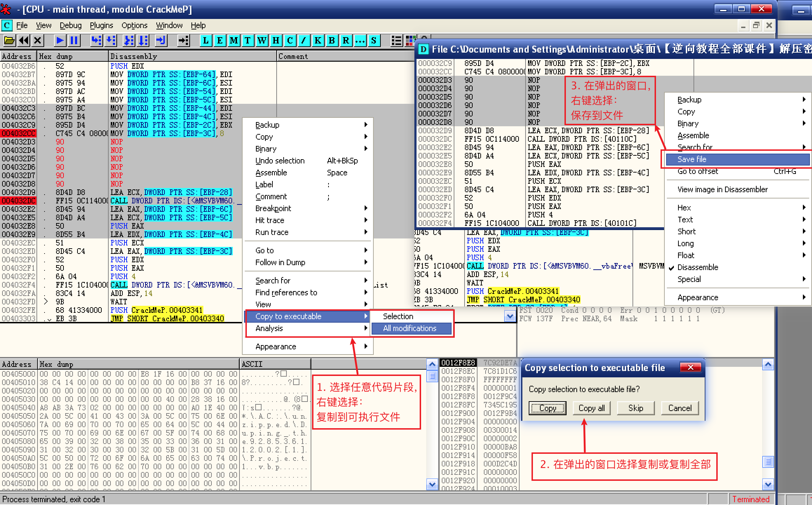This screenshot has width=812, height=505.
Task: Show Breakpoints window with B button
Action: click(x=332, y=40)
